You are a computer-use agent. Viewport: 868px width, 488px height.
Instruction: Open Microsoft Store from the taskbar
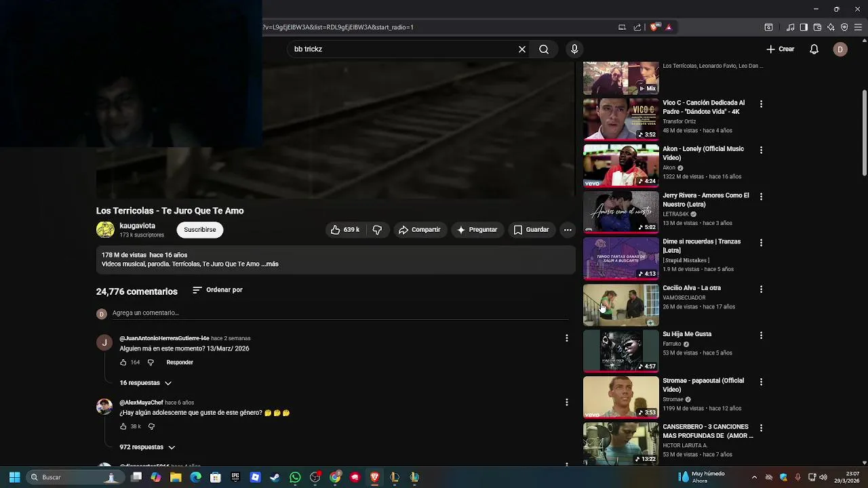coord(216,477)
